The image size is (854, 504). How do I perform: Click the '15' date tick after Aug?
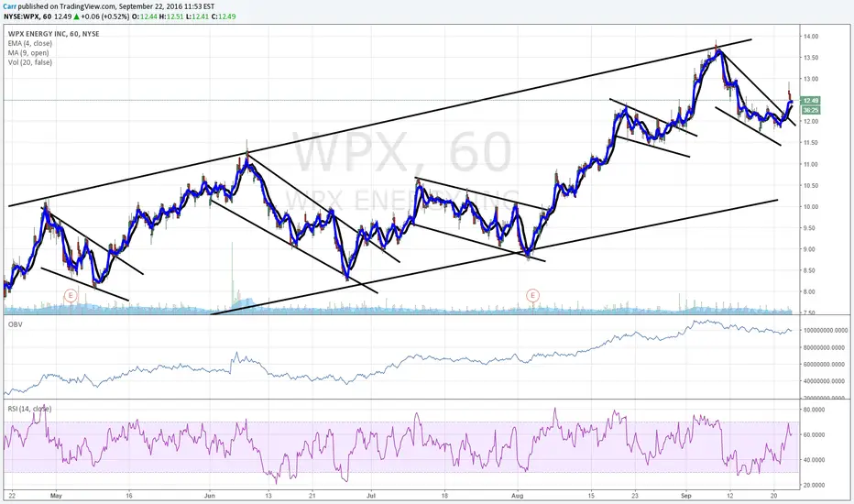coord(591,496)
